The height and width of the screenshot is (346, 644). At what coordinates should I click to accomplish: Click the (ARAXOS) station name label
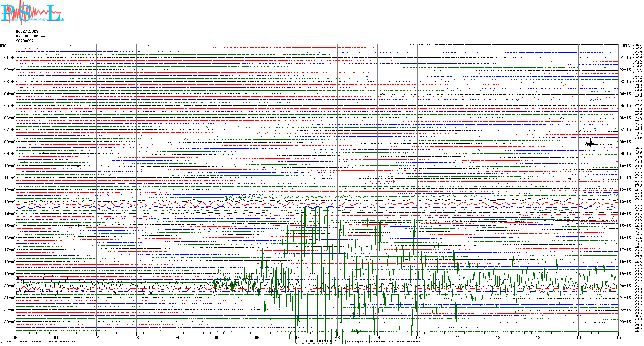[25, 41]
